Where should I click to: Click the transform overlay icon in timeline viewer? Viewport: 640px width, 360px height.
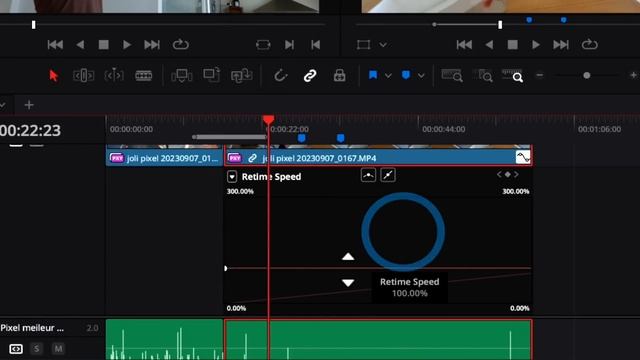click(x=363, y=44)
